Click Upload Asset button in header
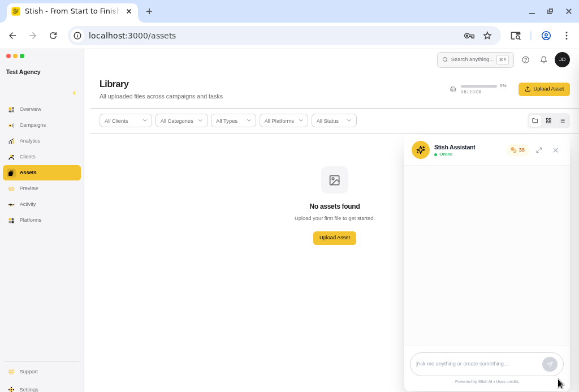The image size is (579, 392). coord(544,89)
